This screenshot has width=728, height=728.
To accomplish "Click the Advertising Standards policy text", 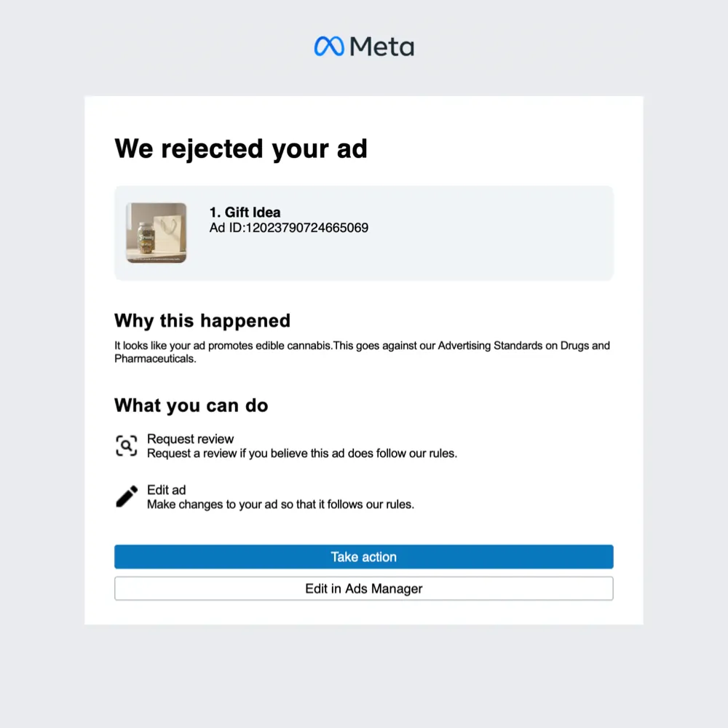I will (489, 345).
